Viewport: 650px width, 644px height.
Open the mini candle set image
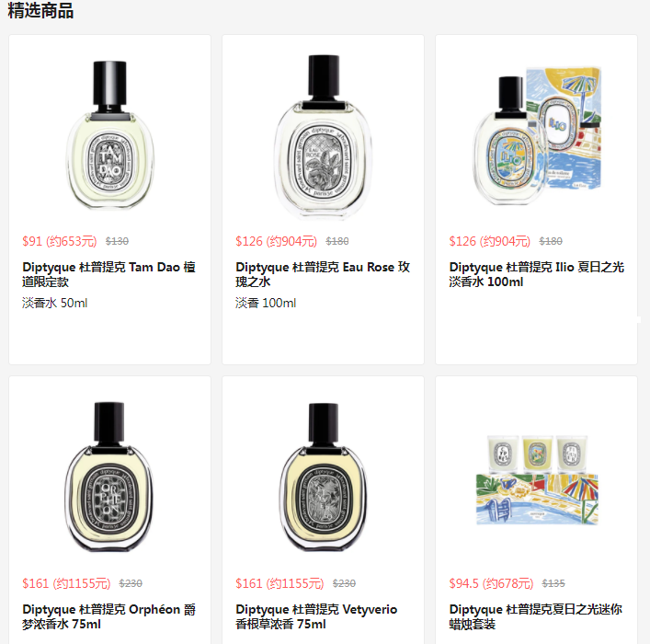537,479
